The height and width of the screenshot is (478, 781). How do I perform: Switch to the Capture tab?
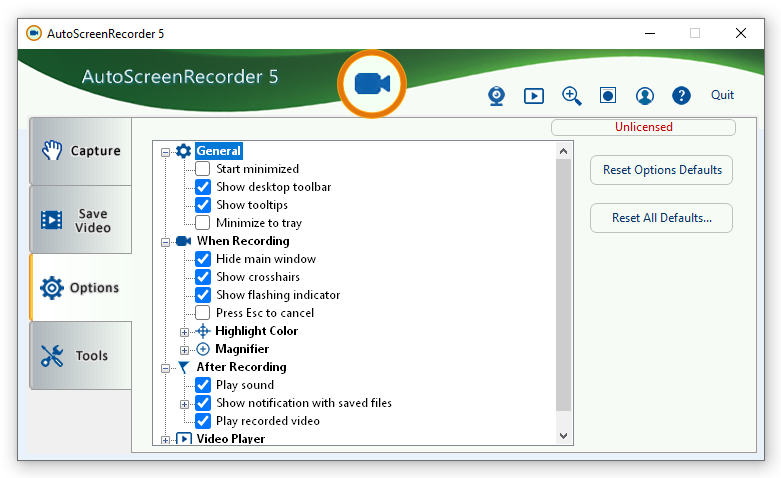pos(81,151)
